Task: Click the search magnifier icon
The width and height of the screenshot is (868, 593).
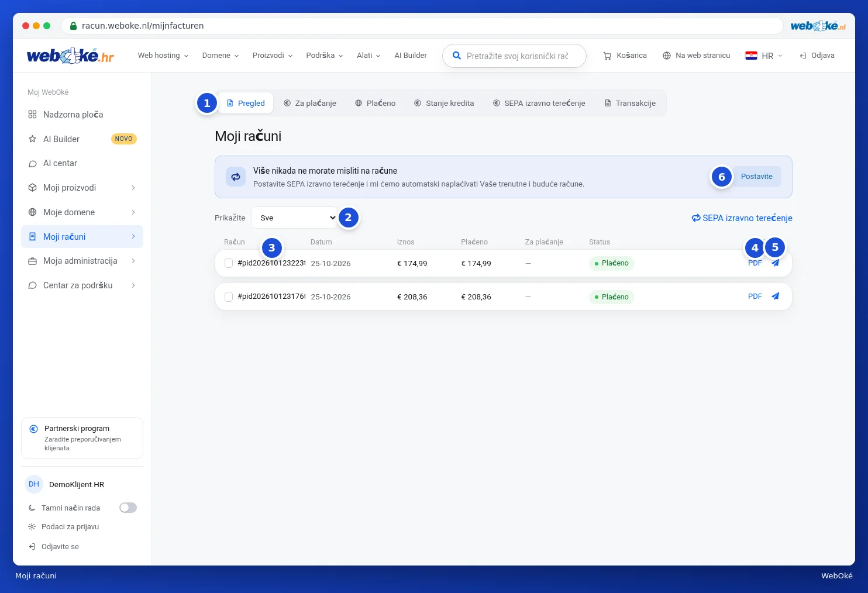Action: (x=457, y=56)
